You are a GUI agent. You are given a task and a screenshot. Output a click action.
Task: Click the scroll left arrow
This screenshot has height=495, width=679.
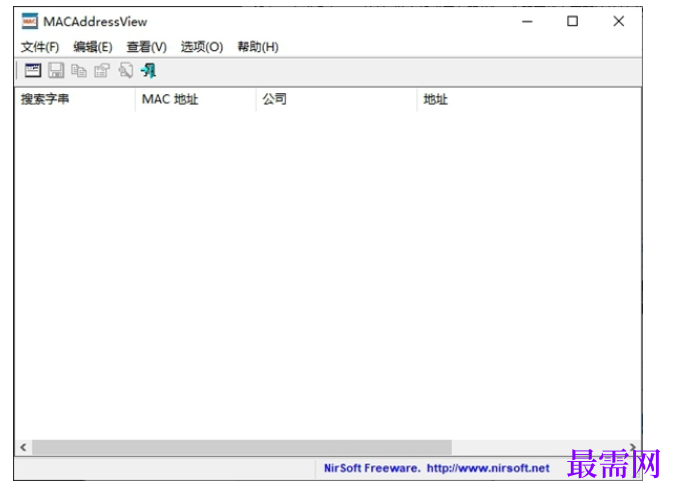point(23,447)
